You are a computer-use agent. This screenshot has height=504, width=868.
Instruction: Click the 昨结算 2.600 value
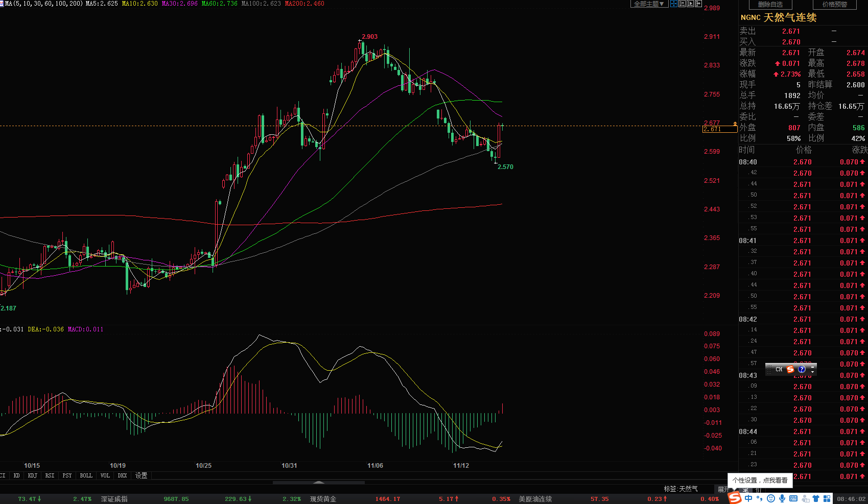tap(856, 85)
